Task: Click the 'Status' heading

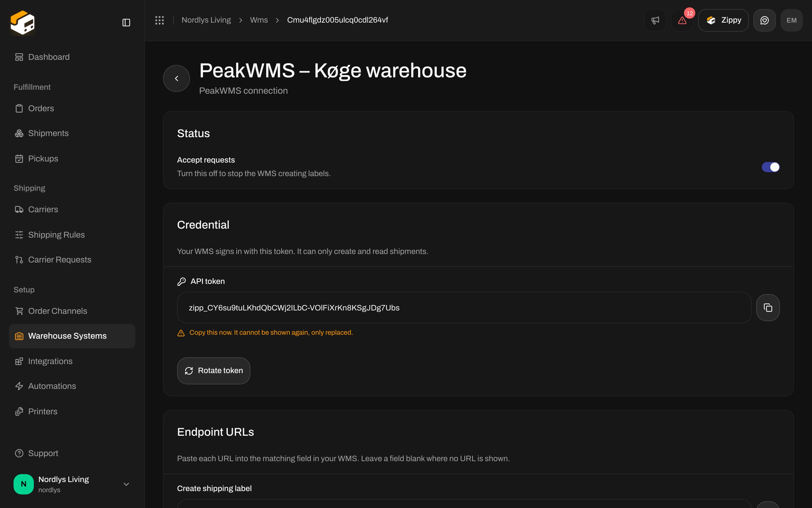Action: tap(194, 133)
